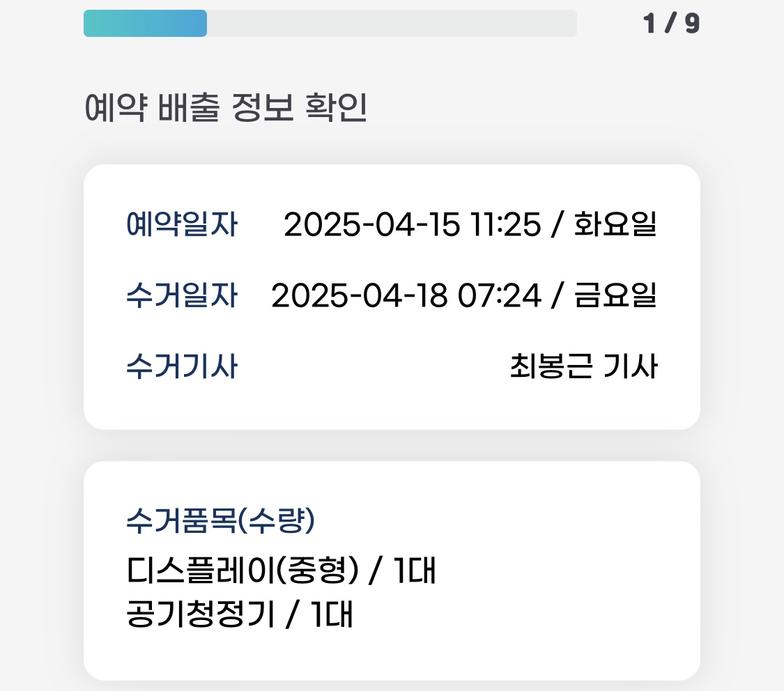The width and height of the screenshot is (784, 691).
Task: Tap the current step number 1
Action: coord(650,24)
